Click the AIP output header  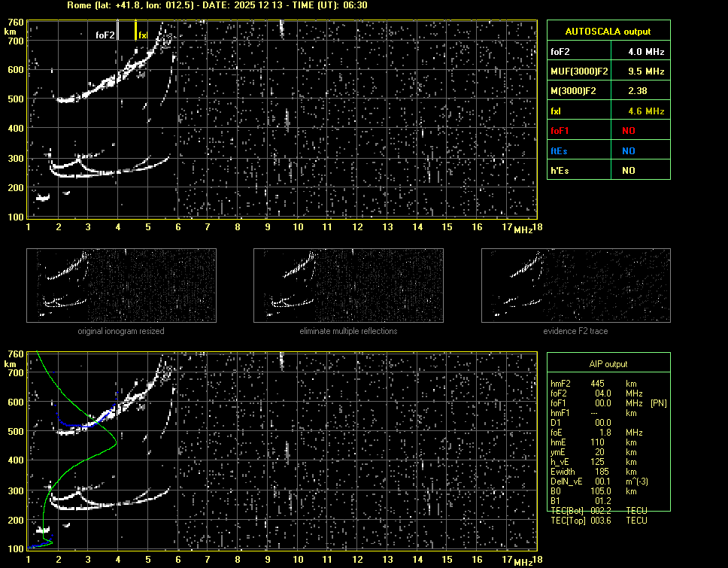[608, 363]
